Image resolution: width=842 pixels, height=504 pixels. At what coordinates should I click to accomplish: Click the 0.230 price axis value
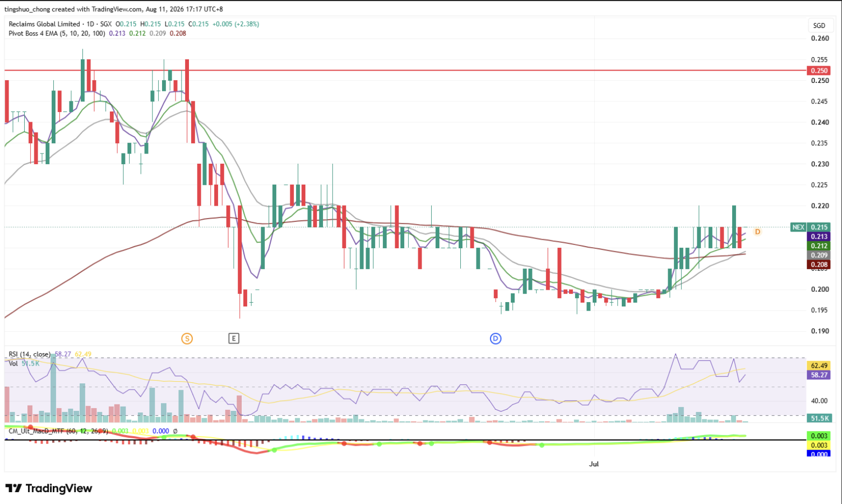[820, 164]
